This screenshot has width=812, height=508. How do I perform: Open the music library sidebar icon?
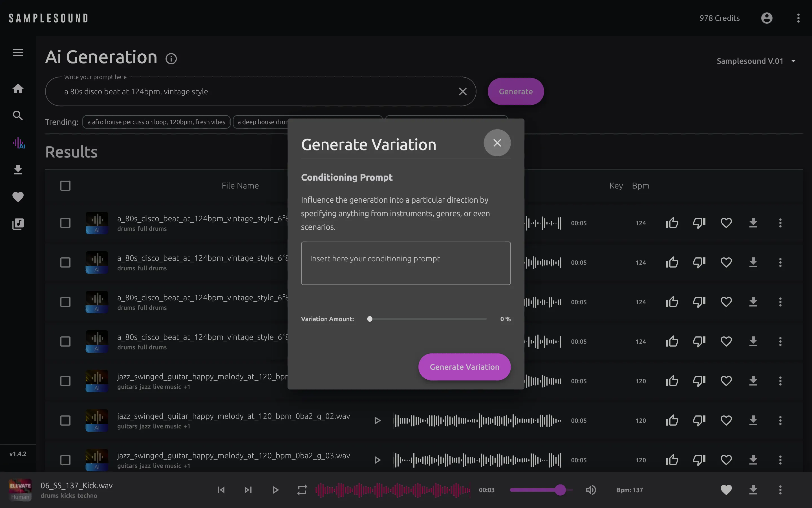[18, 224]
